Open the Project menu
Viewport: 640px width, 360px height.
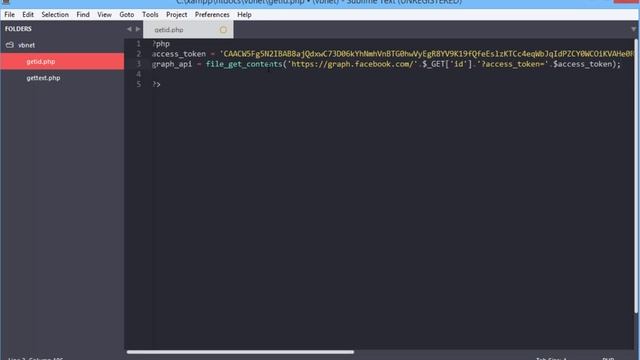[177, 15]
